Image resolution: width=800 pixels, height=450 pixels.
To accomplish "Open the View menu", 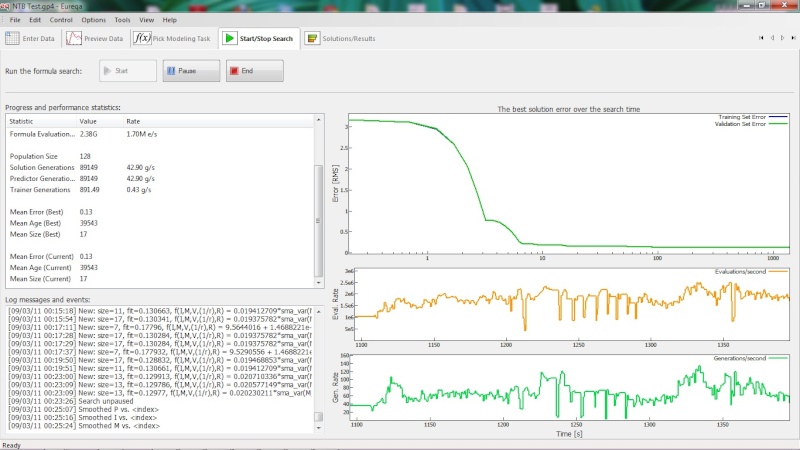I will click(x=146, y=20).
